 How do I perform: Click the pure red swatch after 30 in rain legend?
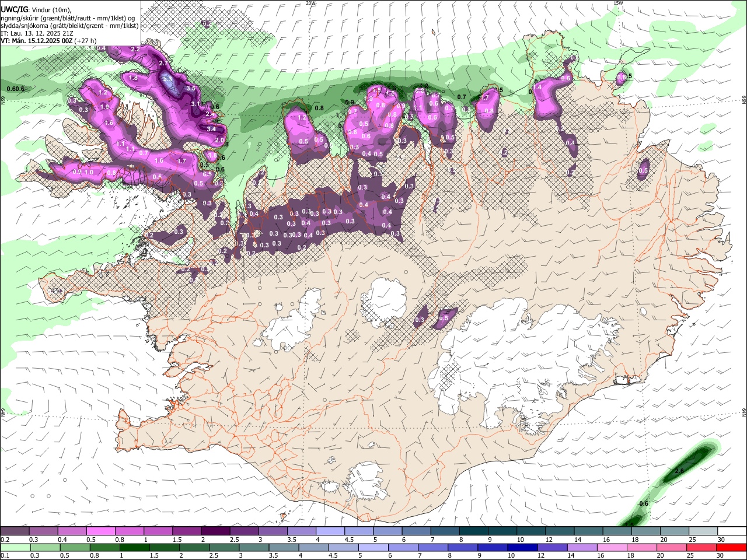click(732, 547)
